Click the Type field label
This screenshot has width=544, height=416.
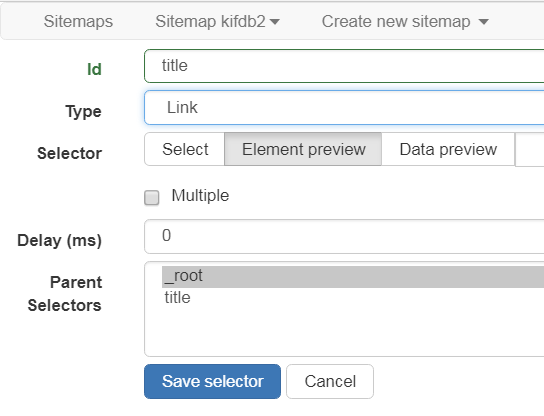pos(83,111)
